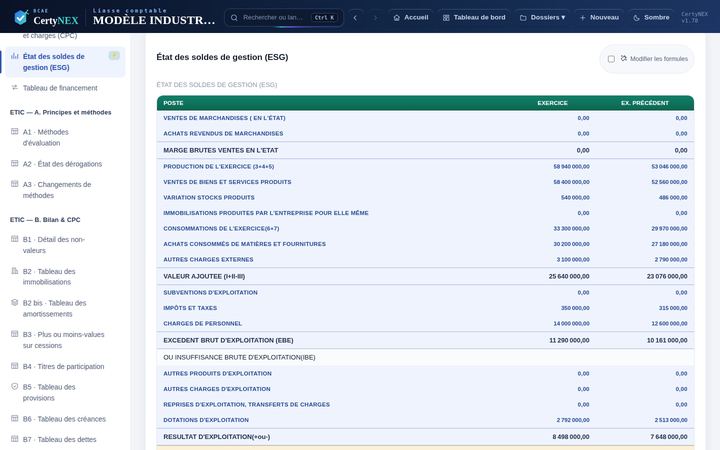Click the B3 Plus ou moins-values icon

15,334
